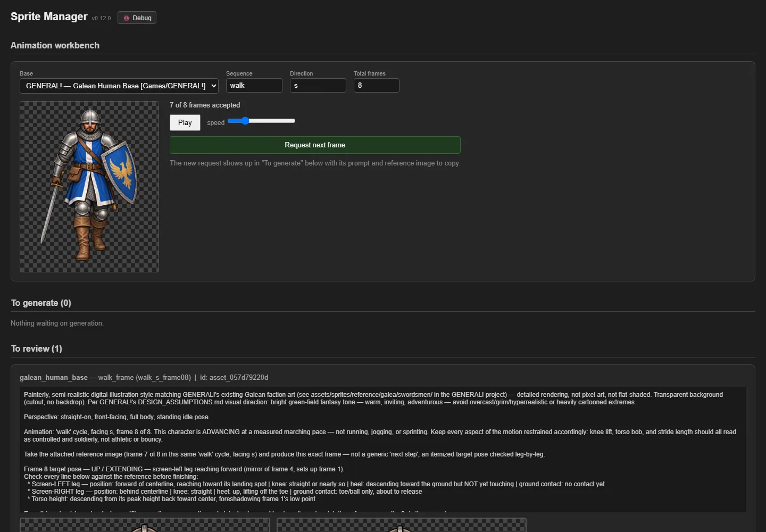Click the "7 of 8 frames accepted" status
The image size is (766, 532).
click(205, 105)
